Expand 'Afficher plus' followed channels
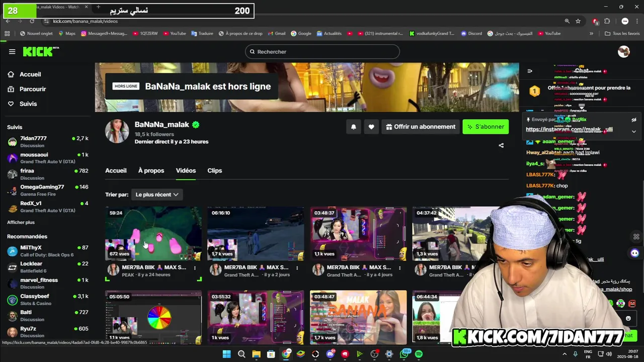 click(x=21, y=222)
